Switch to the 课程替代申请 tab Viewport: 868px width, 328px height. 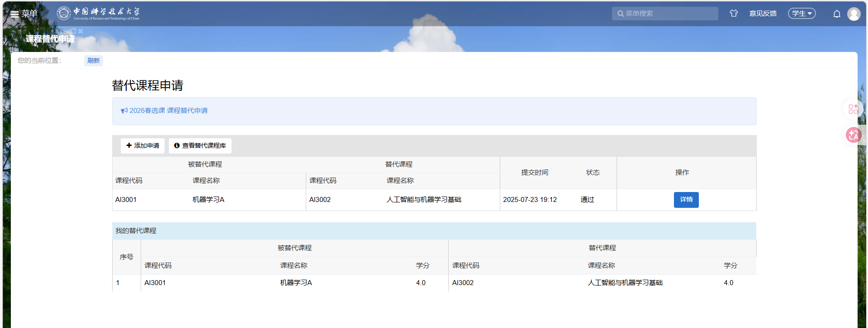(x=50, y=39)
